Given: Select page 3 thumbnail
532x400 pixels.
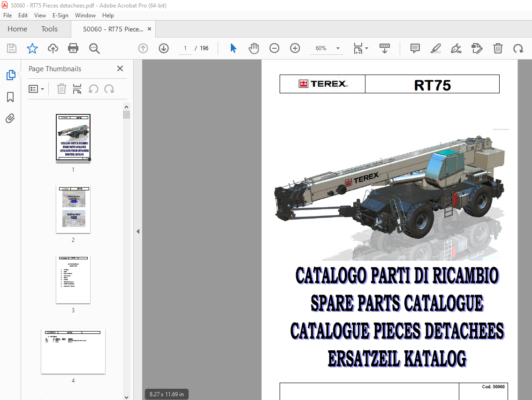Looking at the screenshot, I should click(73, 279).
